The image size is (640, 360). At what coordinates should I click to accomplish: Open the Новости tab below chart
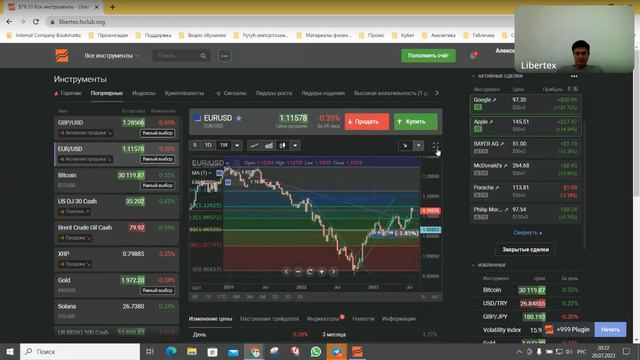click(x=363, y=319)
